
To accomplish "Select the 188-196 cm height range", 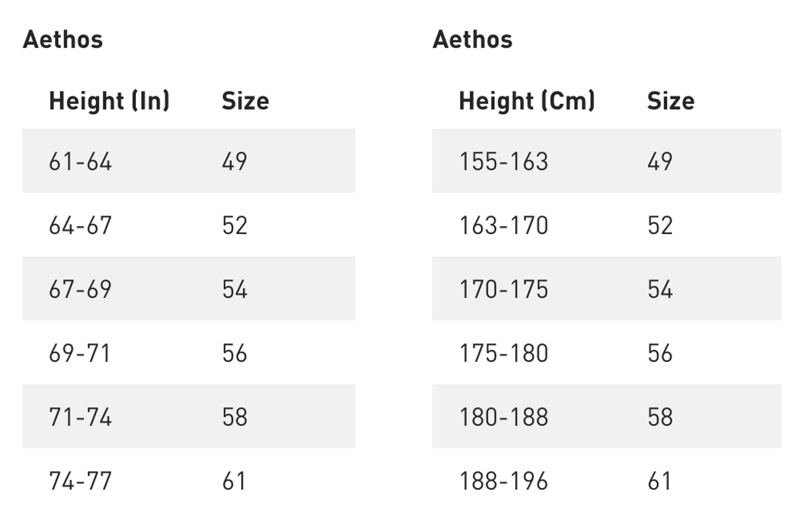I will point(504,481).
